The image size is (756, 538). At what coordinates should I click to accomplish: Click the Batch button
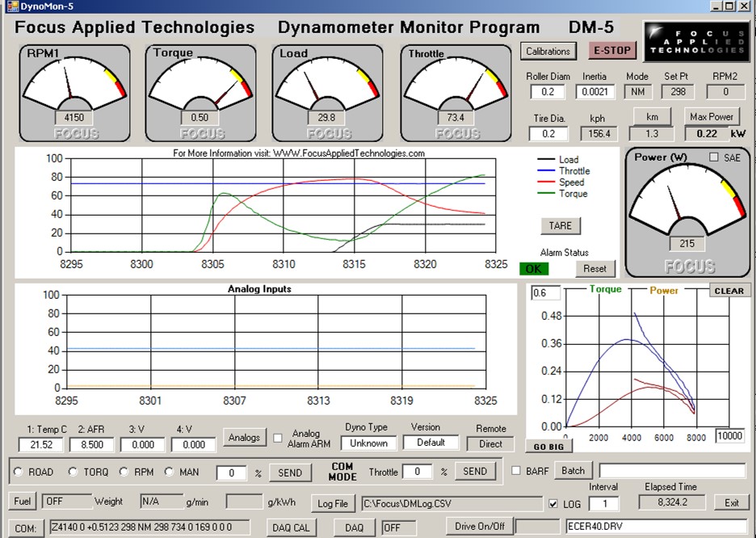coord(573,470)
